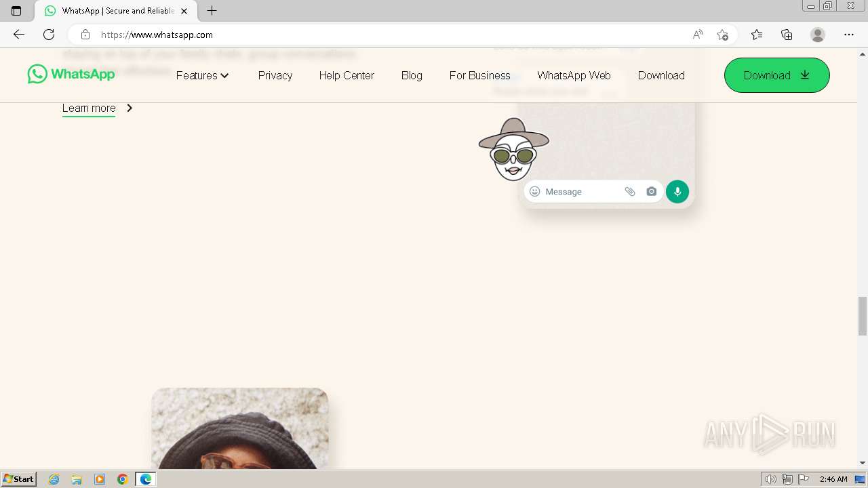Screen dimensions: 868x488
Task: Open the For Business menu item
Action: [x=479, y=75]
